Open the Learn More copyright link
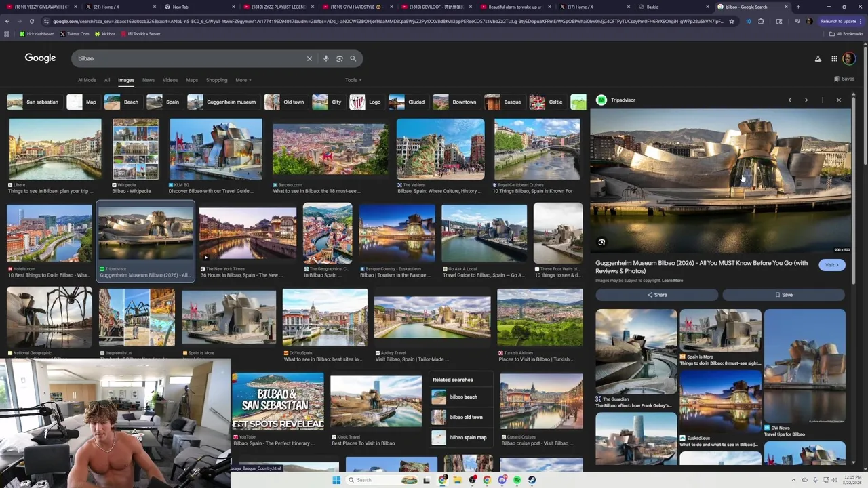The height and width of the screenshot is (488, 868). 672,281
